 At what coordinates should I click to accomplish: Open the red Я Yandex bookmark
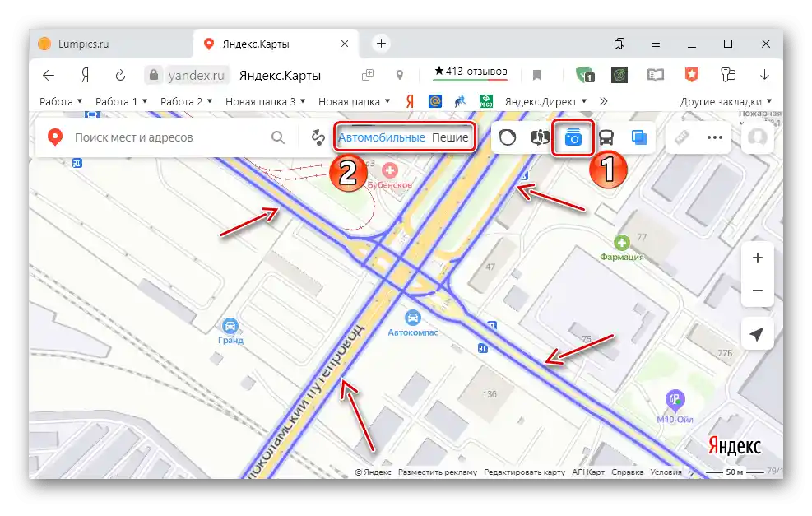(x=411, y=101)
